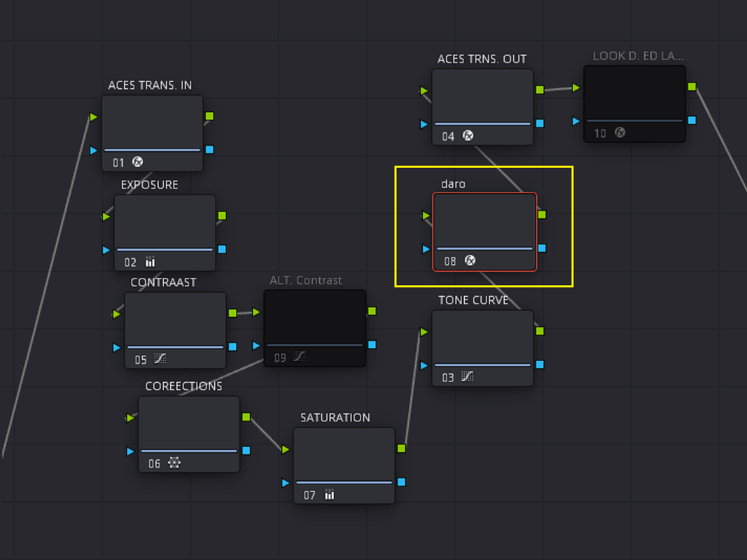The image size is (747, 560).
Task: Click the curves icon on node 03
Action: click(x=468, y=377)
